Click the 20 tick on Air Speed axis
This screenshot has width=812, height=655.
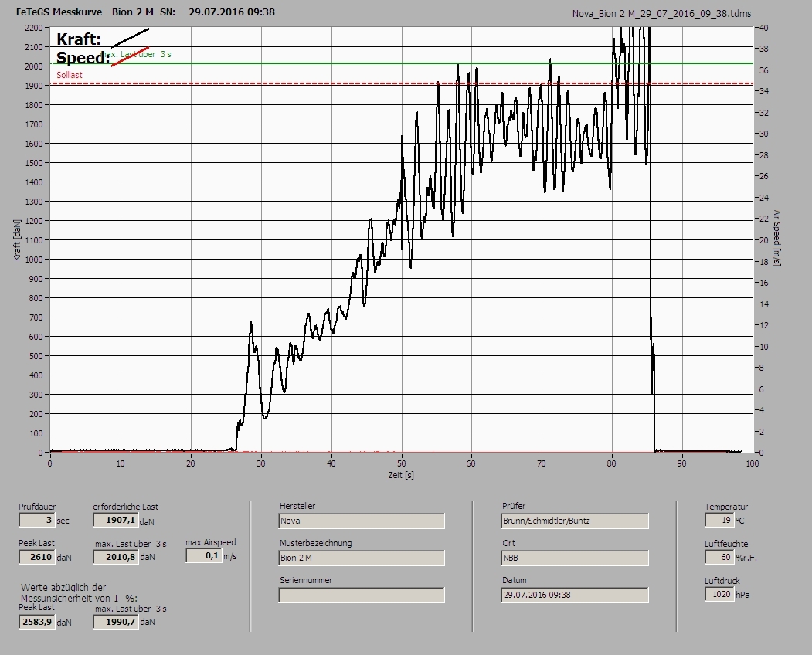point(764,240)
